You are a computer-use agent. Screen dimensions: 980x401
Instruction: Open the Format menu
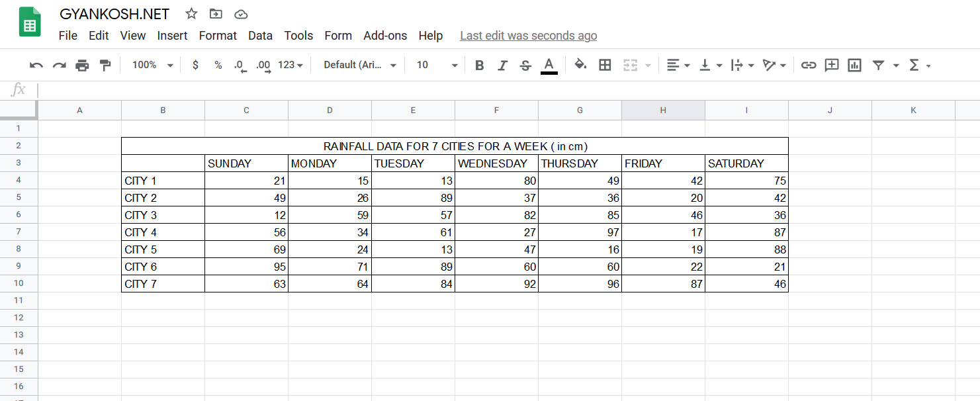pos(218,36)
